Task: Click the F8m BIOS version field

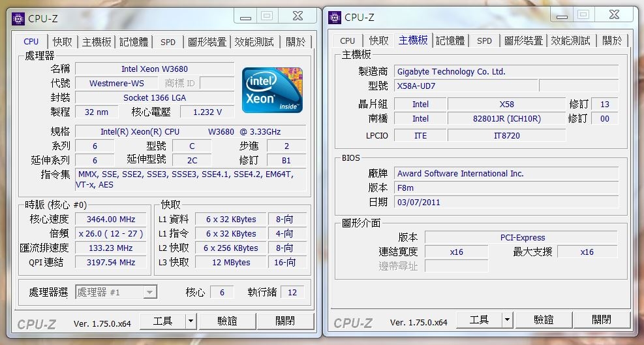Action: 506,188
